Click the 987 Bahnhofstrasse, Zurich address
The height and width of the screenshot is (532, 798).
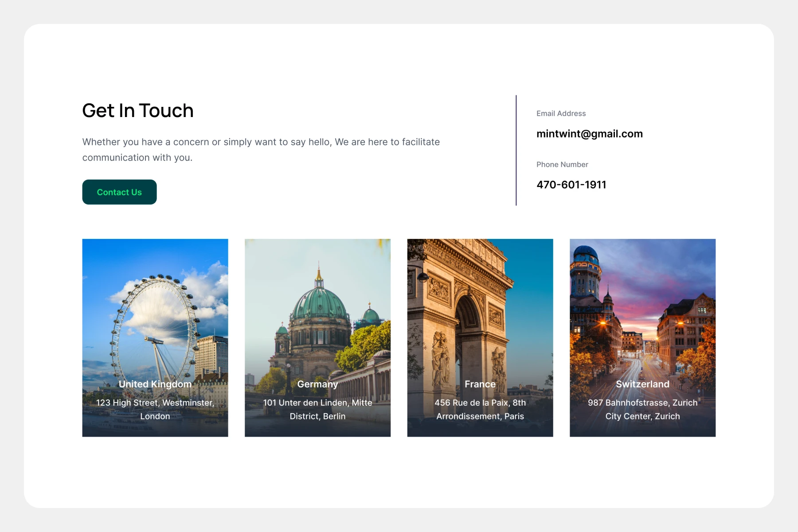click(x=642, y=409)
